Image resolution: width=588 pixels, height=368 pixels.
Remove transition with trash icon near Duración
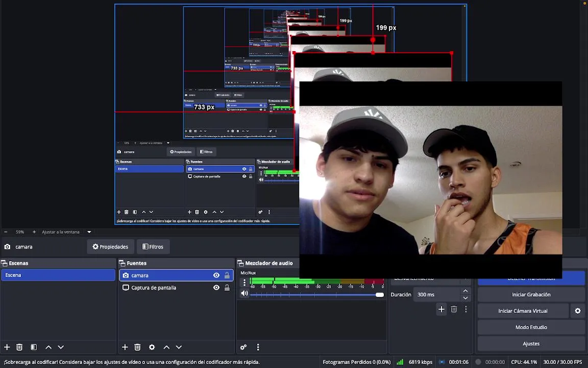coord(454,309)
